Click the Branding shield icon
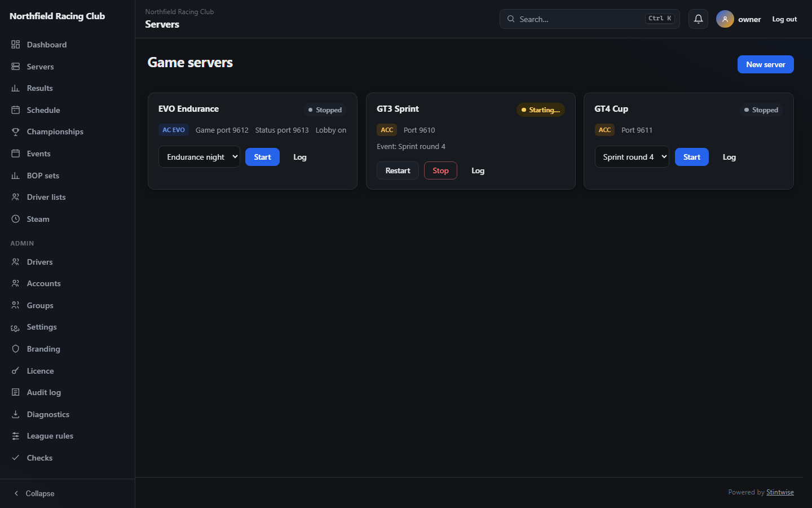The width and height of the screenshot is (812, 508). (16, 349)
